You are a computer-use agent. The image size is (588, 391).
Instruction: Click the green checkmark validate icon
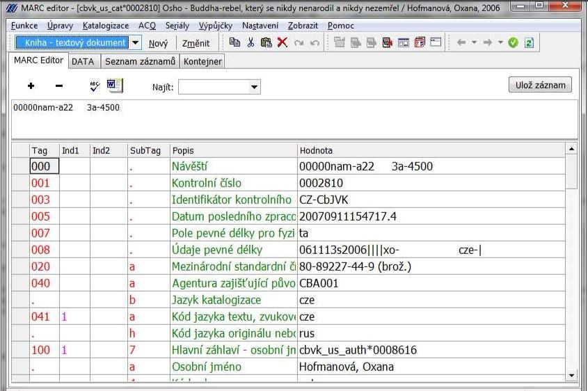point(513,42)
